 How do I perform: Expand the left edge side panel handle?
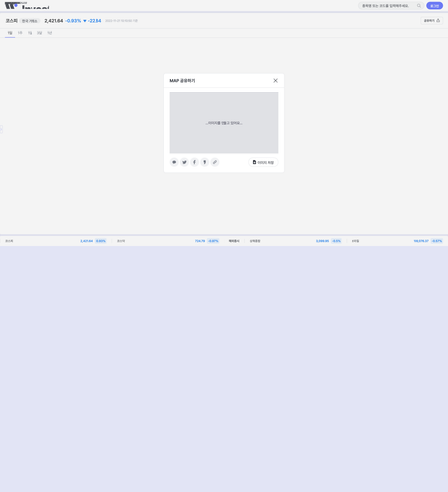point(1,129)
